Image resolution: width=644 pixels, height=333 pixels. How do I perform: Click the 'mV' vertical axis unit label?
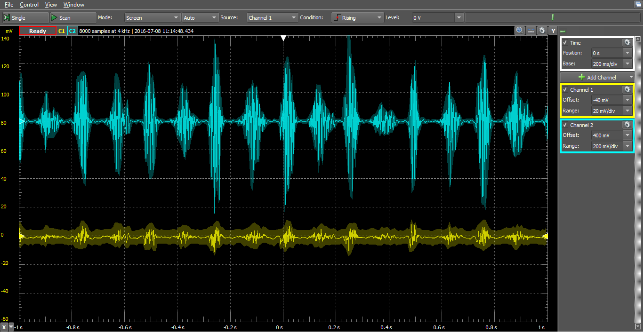pos(9,31)
